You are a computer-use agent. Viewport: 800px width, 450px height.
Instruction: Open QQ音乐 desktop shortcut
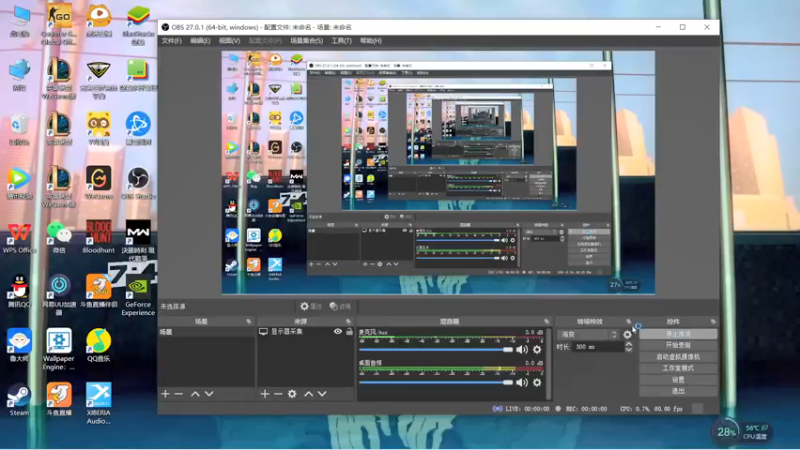coord(98,345)
